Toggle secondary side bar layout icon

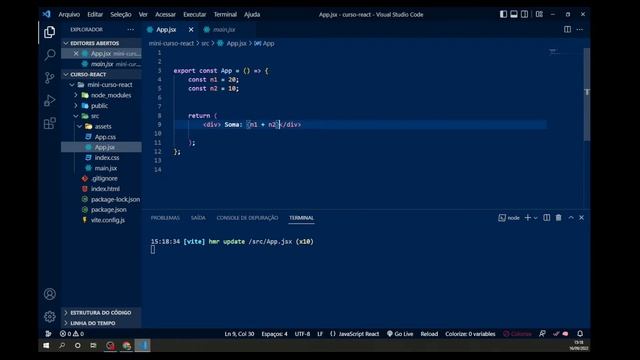524,14
